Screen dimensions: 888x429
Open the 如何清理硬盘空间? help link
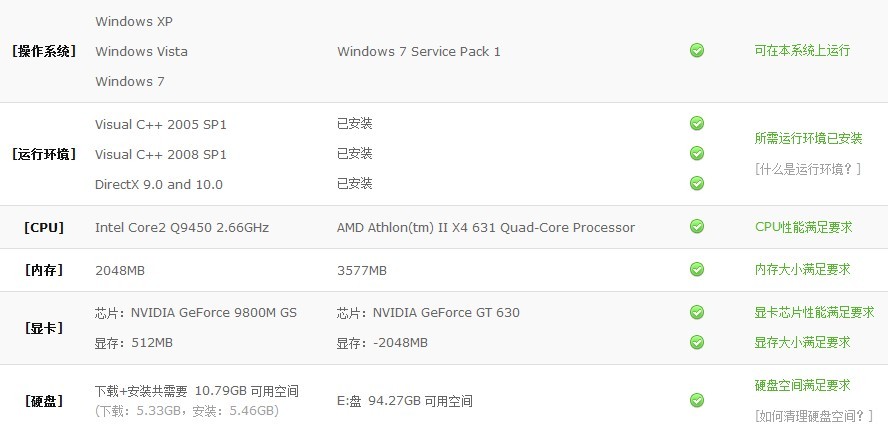(x=814, y=416)
